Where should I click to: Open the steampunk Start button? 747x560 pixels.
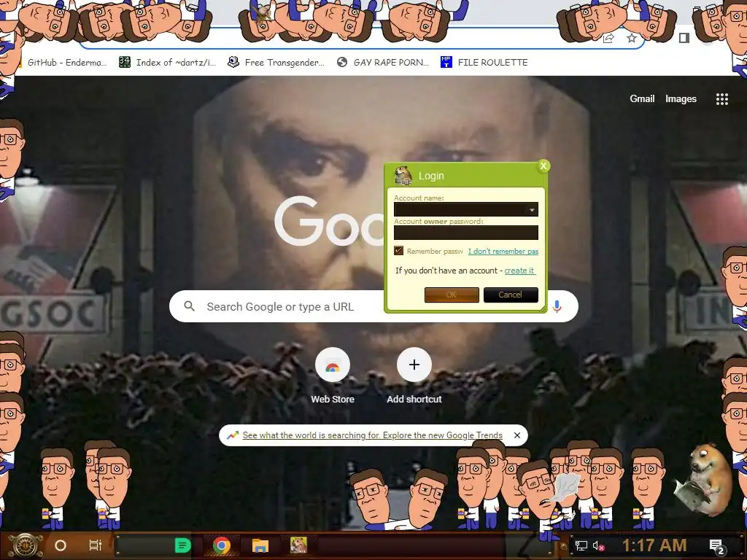click(26, 545)
